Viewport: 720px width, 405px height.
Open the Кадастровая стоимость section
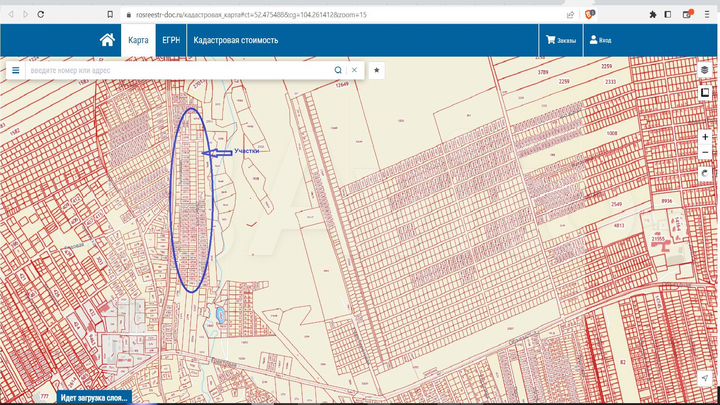pos(236,40)
